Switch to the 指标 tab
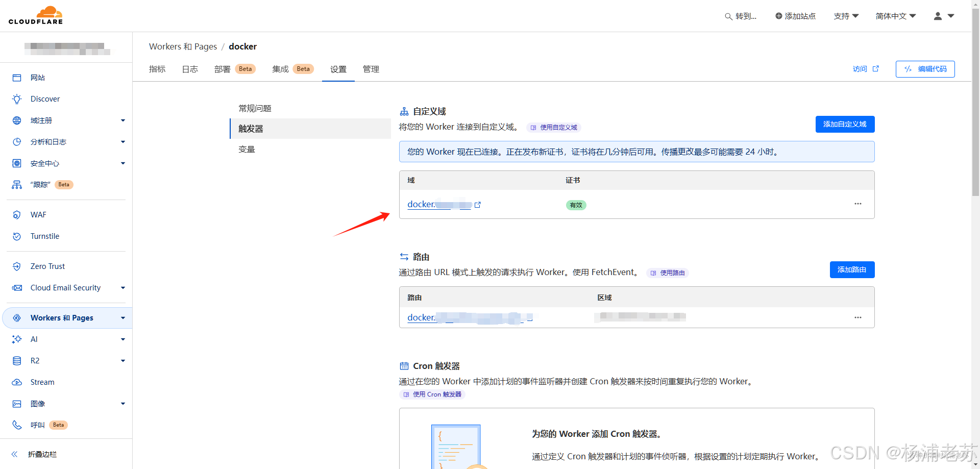The width and height of the screenshot is (980, 469). pos(157,69)
